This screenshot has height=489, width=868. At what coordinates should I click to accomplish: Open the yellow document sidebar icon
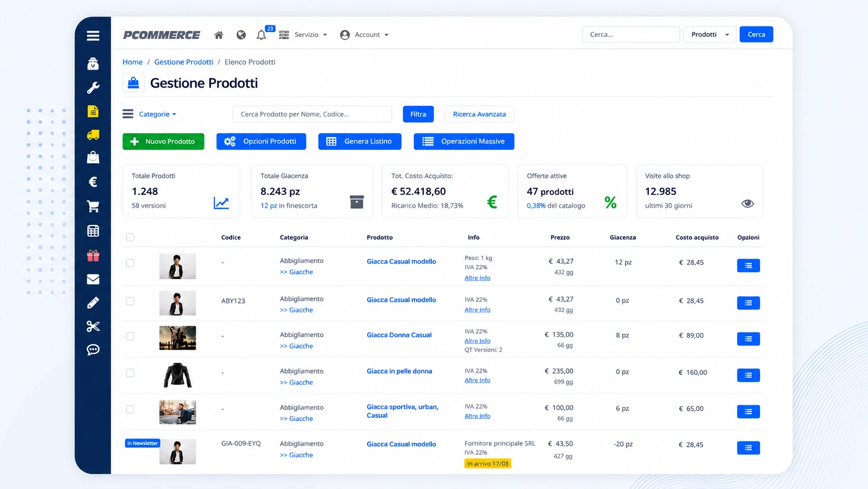93,111
